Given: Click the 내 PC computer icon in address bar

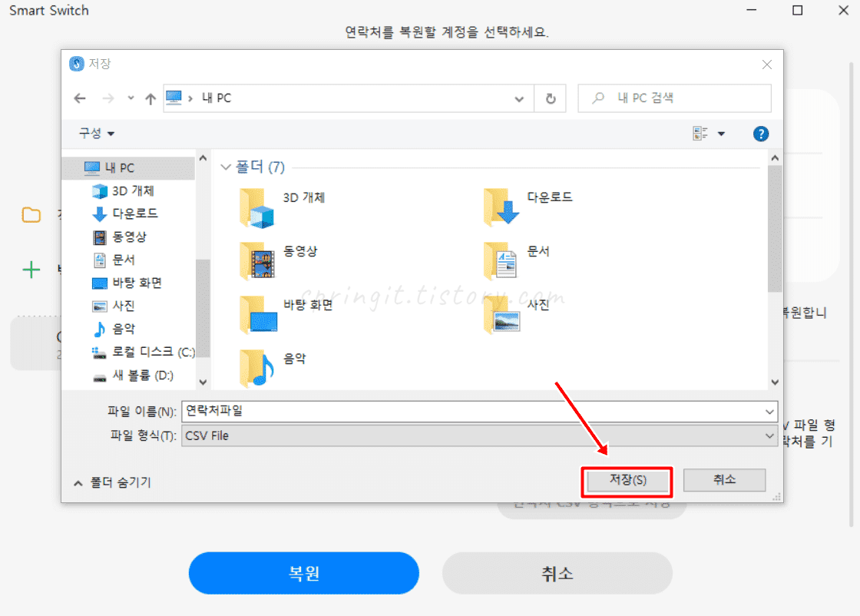Looking at the screenshot, I should coord(174,98).
